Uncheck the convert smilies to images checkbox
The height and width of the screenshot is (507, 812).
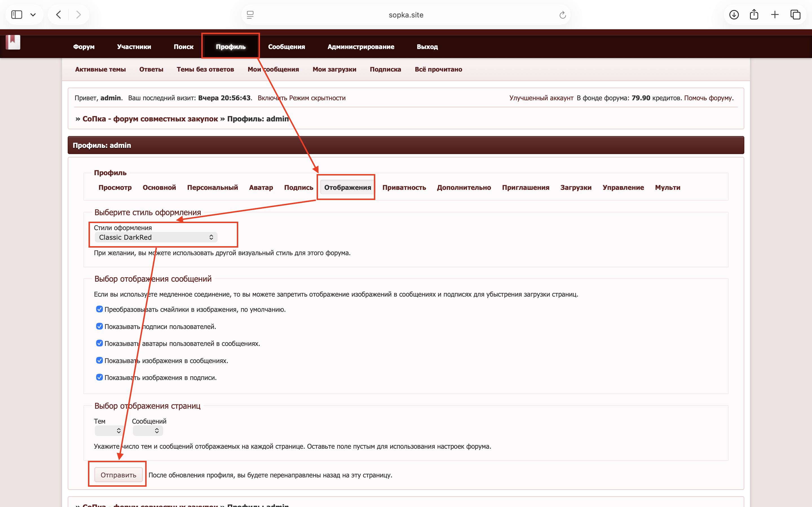coord(99,309)
